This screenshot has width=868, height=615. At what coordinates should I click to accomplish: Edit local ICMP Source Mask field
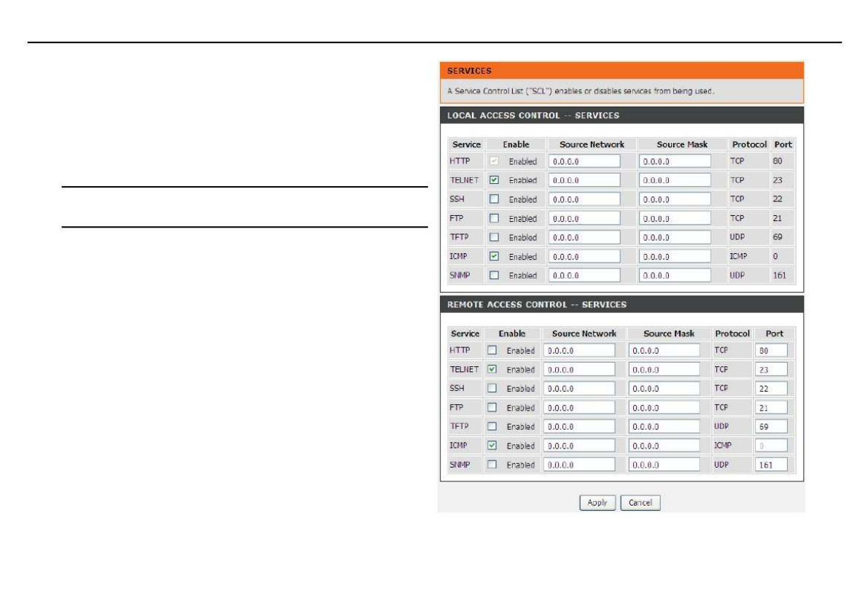(x=675, y=256)
